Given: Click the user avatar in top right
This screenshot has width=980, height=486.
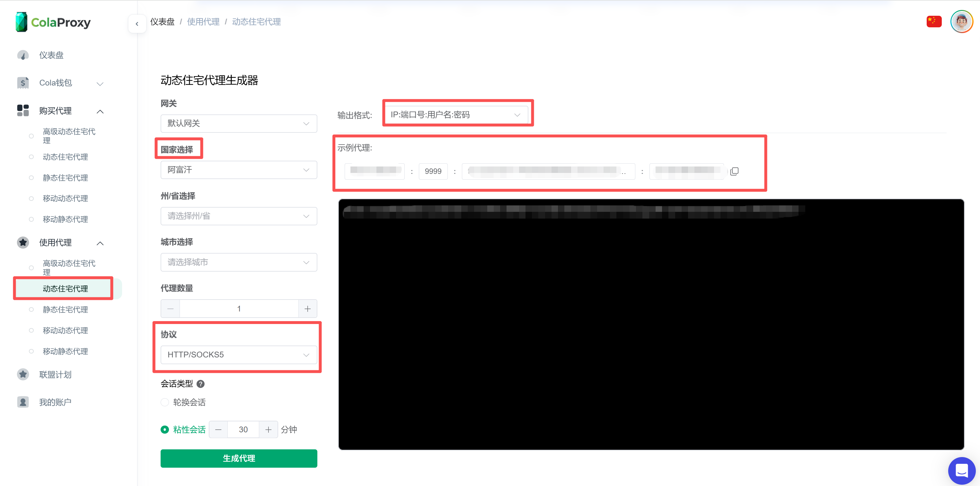Looking at the screenshot, I should coord(961,21).
